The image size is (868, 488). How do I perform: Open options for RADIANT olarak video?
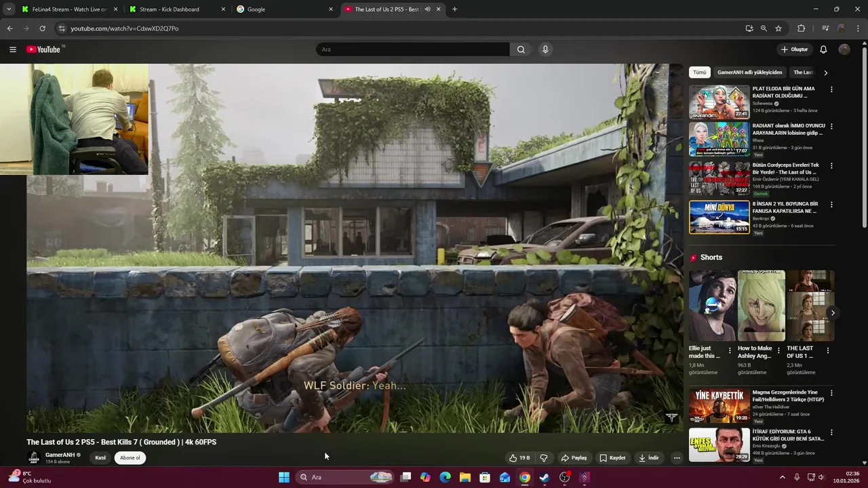click(x=831, y=126)
